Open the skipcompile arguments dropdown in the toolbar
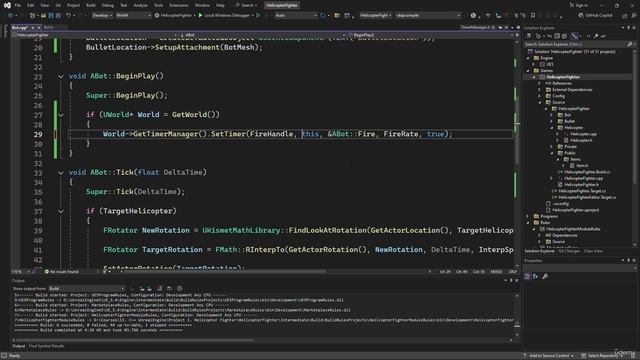 [428, 15]
